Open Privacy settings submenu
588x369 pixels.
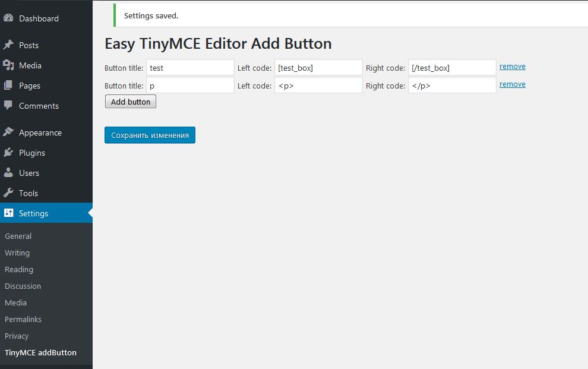point(17,336)
